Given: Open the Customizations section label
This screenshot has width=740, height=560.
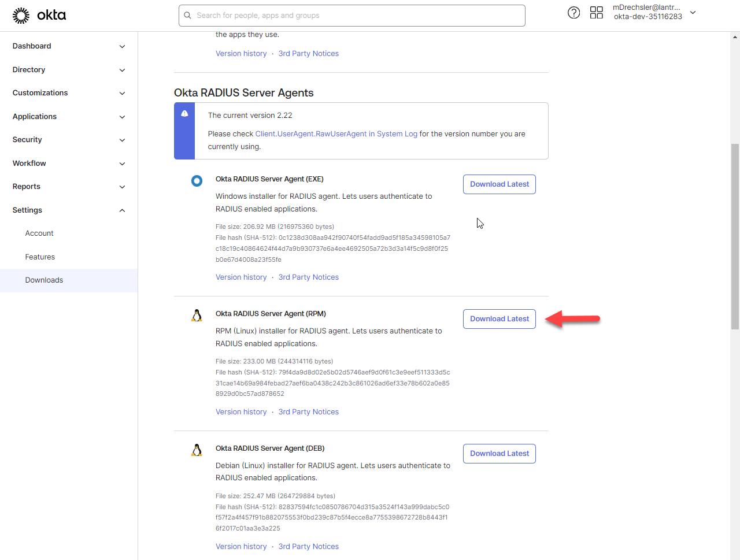Looking at the screenshot, I should (40, 93).
